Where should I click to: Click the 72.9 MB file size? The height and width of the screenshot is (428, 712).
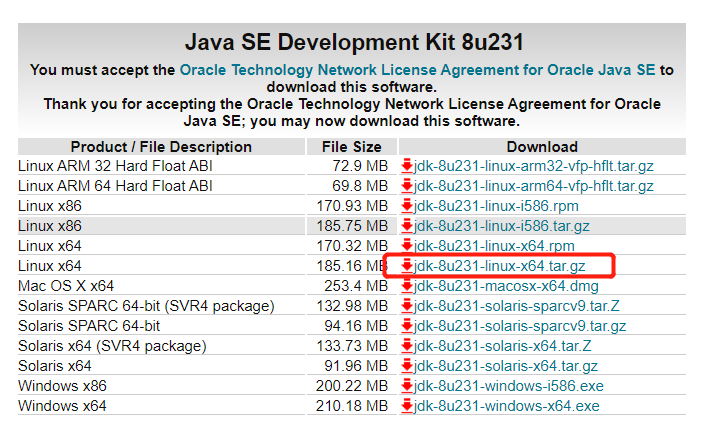click(x=360, y=166)
